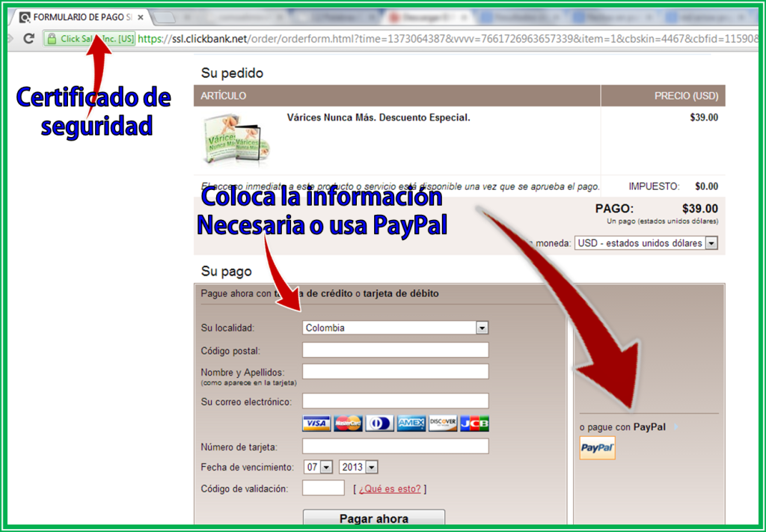Click the AMEX card icon
This screenshot has height=532, width=766.
[411, 423]
